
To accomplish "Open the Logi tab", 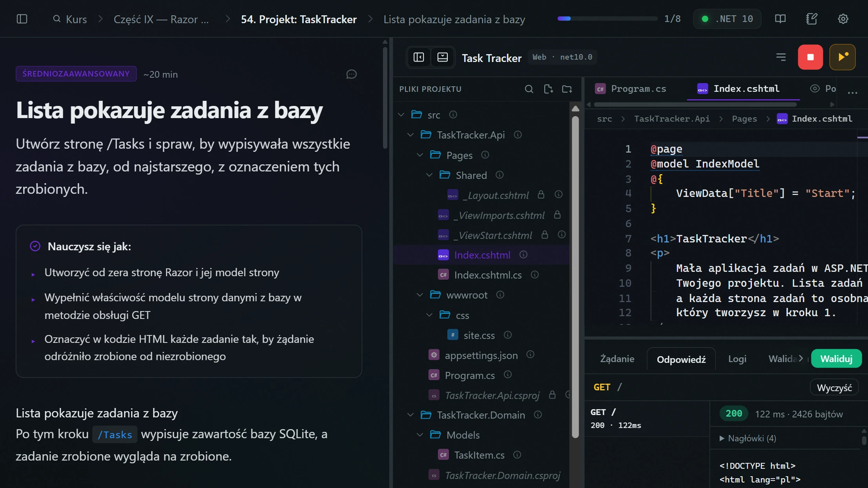I will point(737,359).
